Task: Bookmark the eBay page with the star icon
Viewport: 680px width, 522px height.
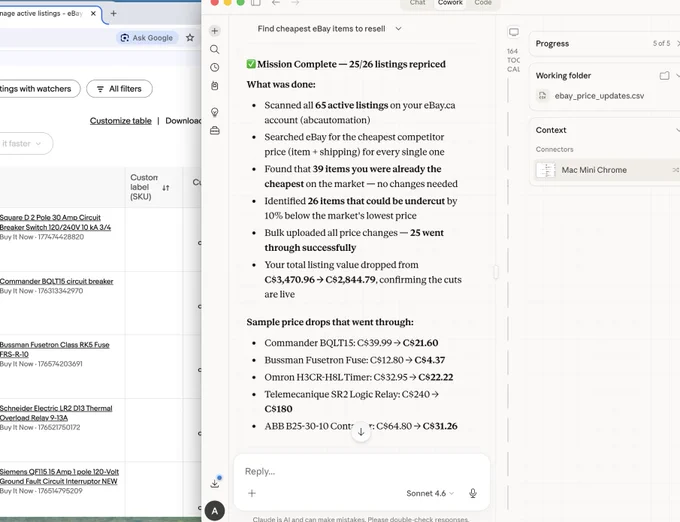Action: [x=190, y=38]
